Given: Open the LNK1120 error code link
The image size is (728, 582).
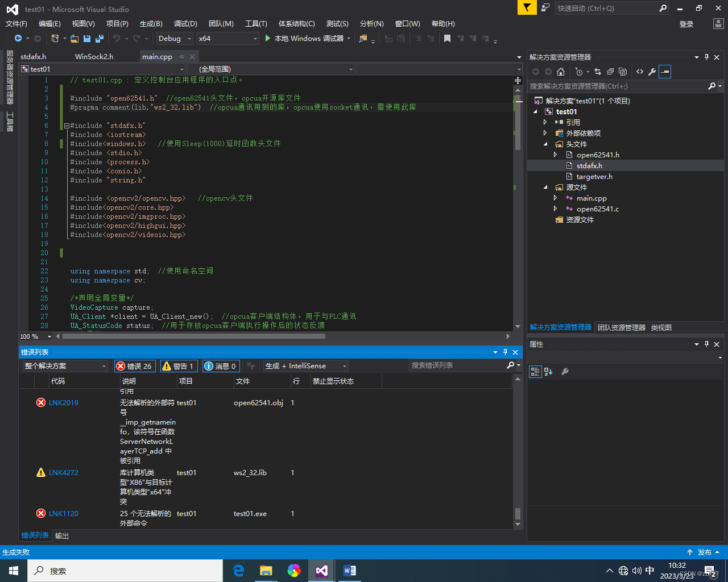Looking at the screenshot, I should (x=64, y=513).
